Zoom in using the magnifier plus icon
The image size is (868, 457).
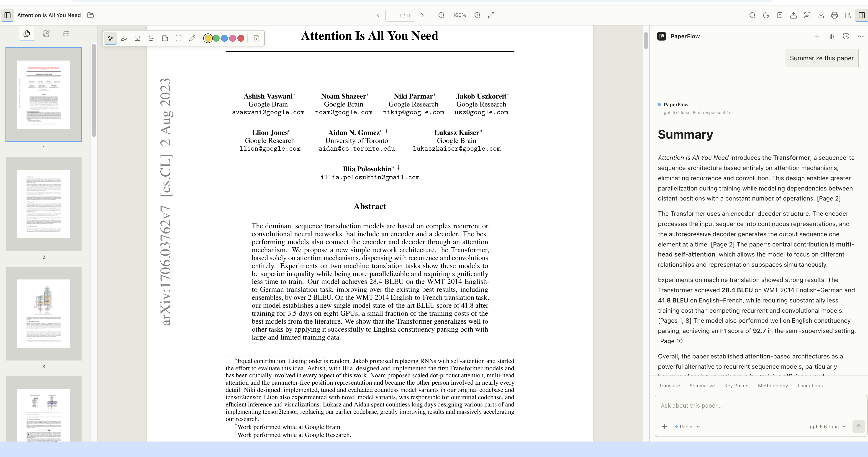478,15
